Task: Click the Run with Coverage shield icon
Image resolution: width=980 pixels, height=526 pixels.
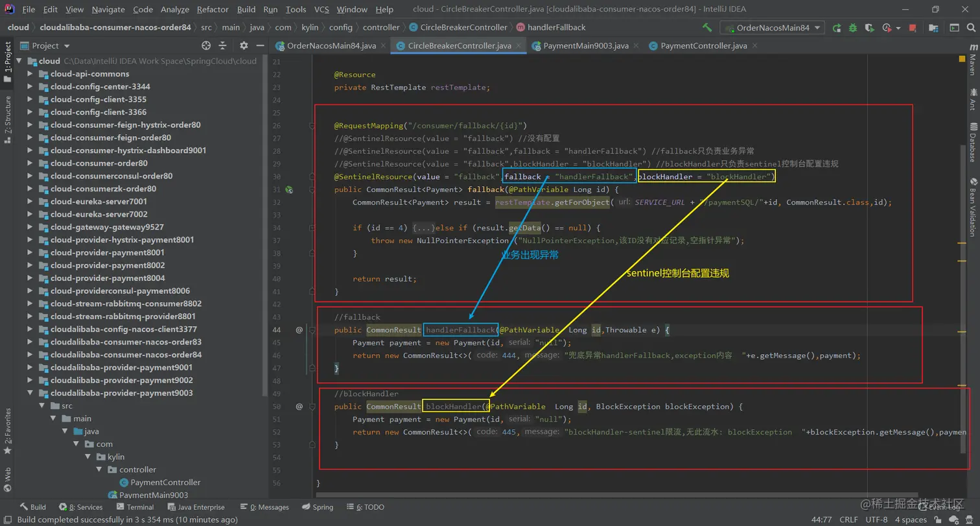Action: (x=870, y=28)
